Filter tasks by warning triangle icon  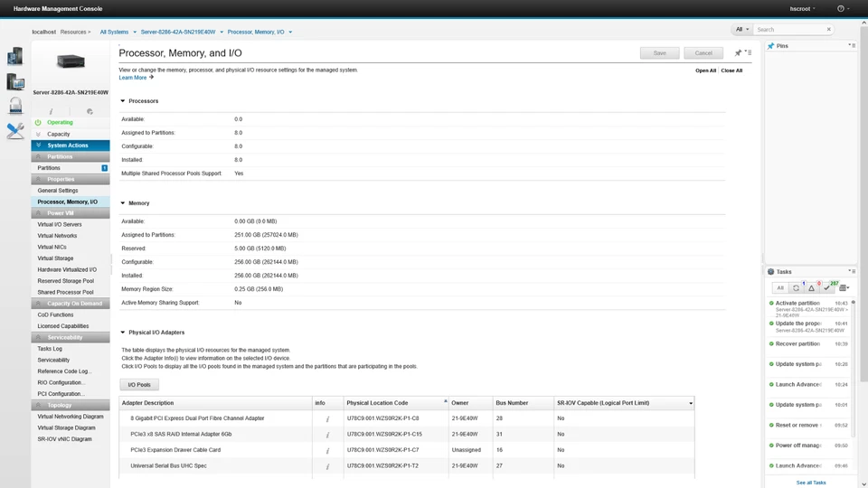(812, 287)
